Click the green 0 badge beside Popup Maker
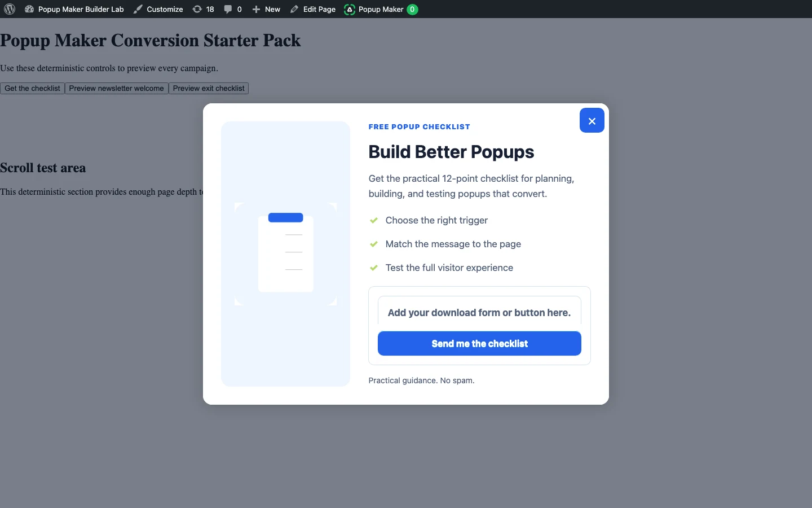This screenshot has width=812, height=508. 412,9
